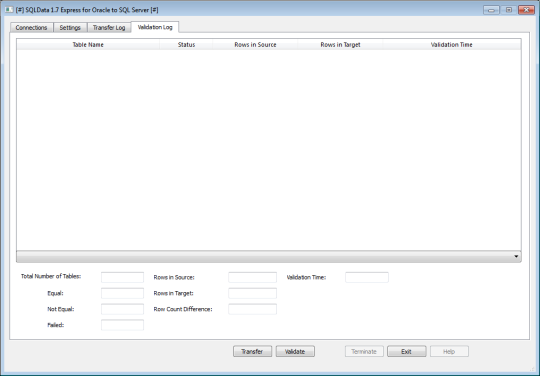
Task: Click the Rows in Source column header
Action: (x=255, y=44)
